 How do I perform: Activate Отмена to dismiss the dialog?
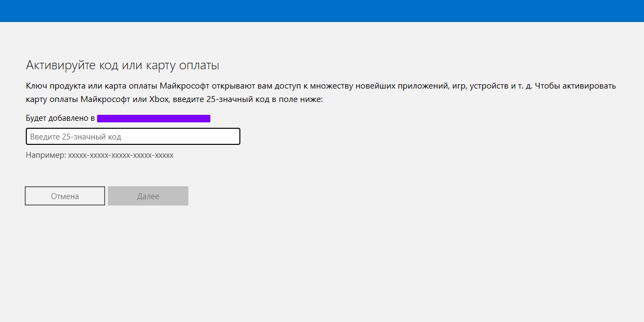[64, 195]
